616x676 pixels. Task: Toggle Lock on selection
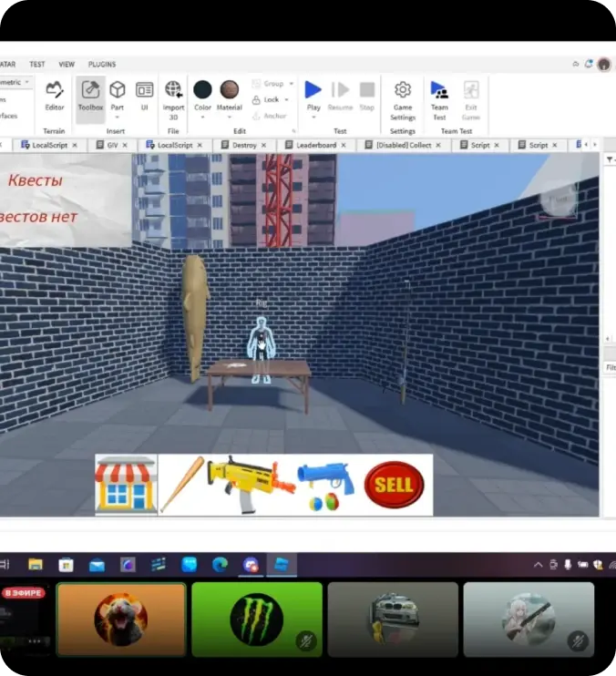click(266, 99)
